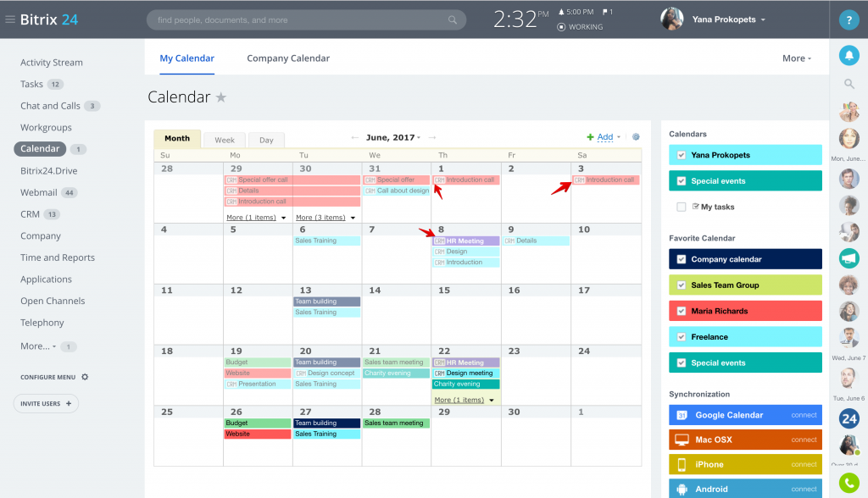Open Chat and Calls
868x498 pixels.
point(50,106)
